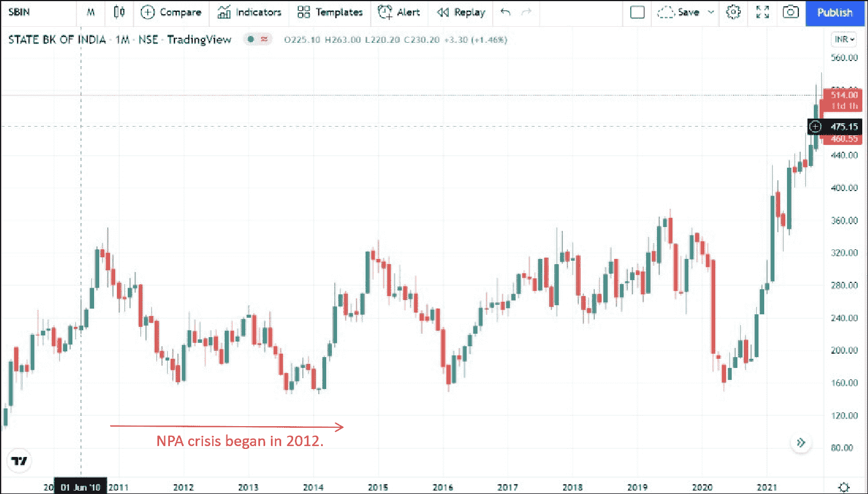Enter fullscreen mode
Image resolution: width=868 pixels, height=494 pixels.
point(762,12)
